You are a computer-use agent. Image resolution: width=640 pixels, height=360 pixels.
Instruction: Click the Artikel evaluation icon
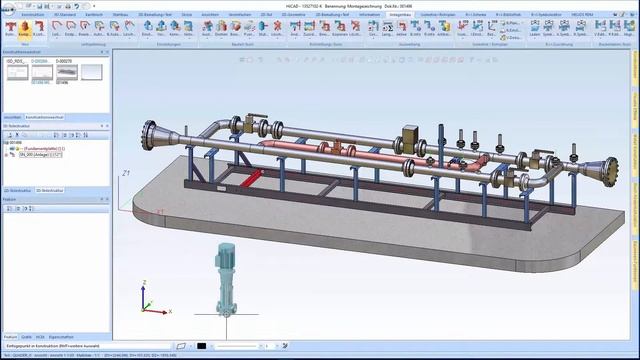[x=444, y=29]
